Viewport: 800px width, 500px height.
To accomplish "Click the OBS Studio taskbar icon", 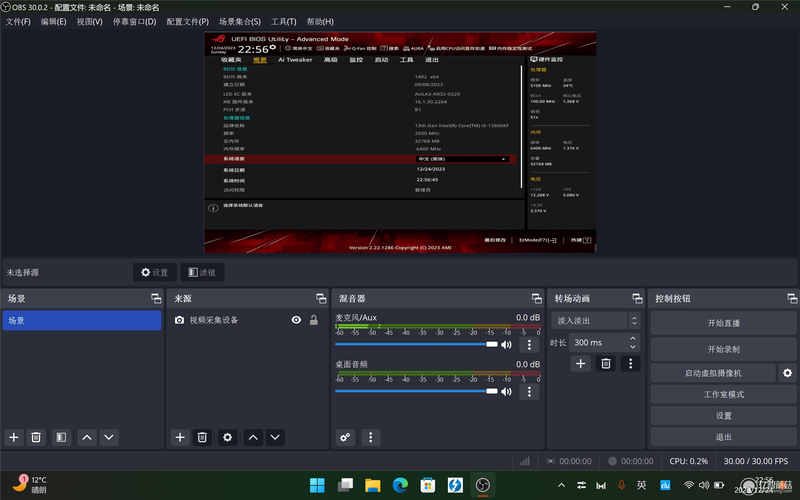I will pyautogui.click(x=483, y=485).
